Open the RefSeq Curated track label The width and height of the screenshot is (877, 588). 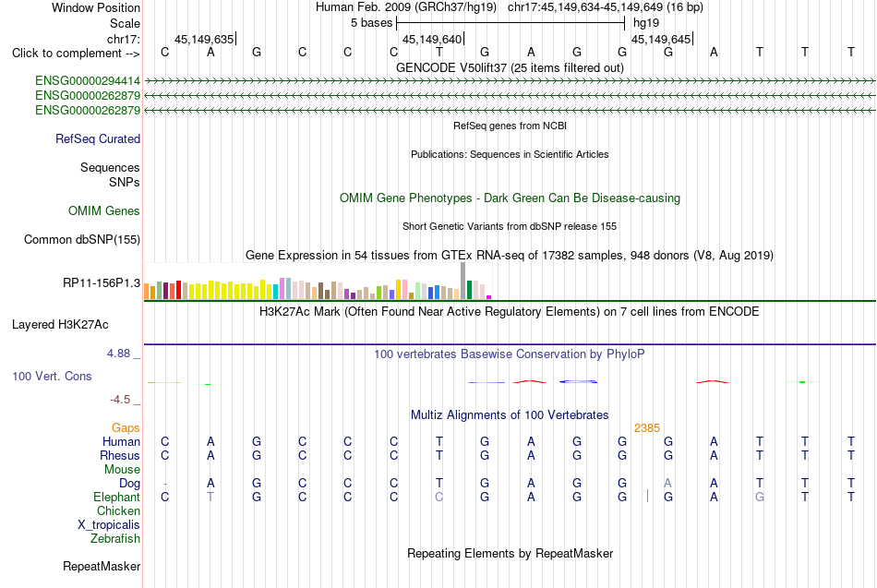98,138
